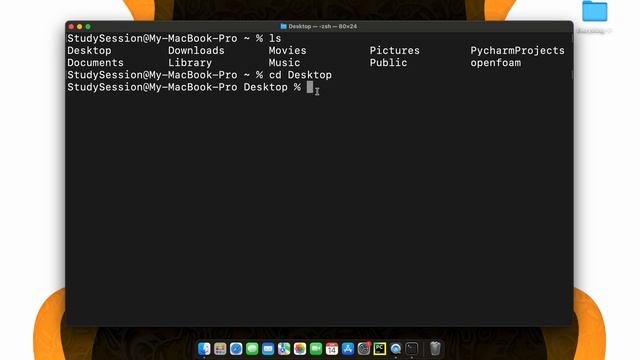
Task: Open the Messages app in Dock
Action: tap(252, 349)
